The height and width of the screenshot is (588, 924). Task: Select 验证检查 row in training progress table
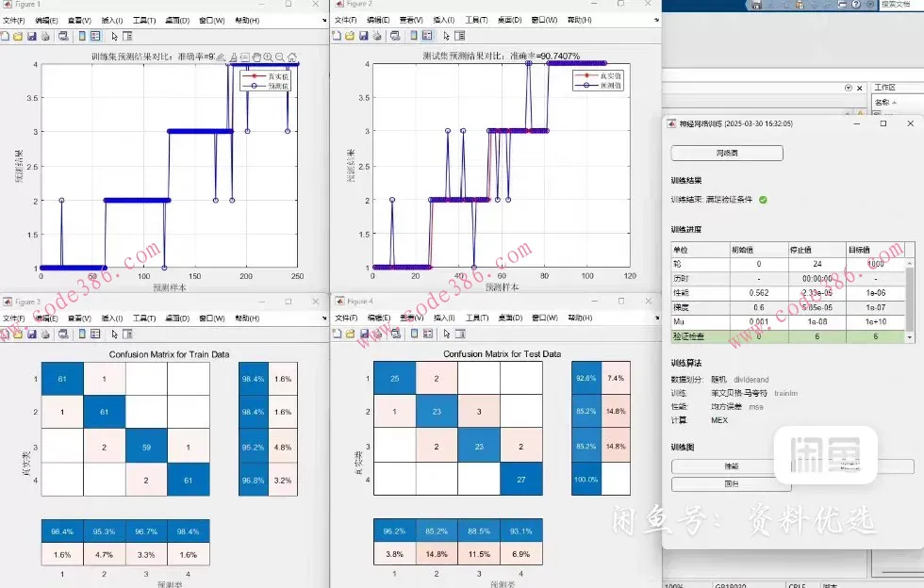788,336
